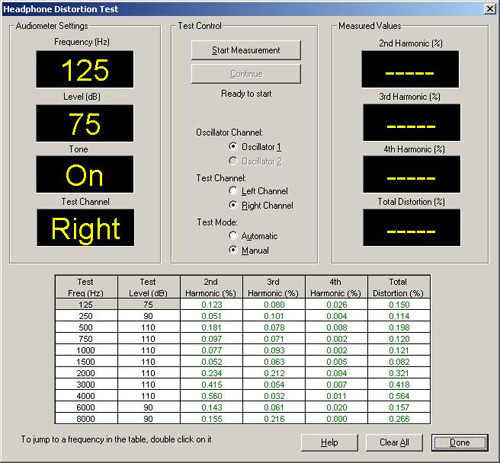This screenshot has width=500, height=463.
Task: Open Help for the distortion test
Action: click(329, 443)
